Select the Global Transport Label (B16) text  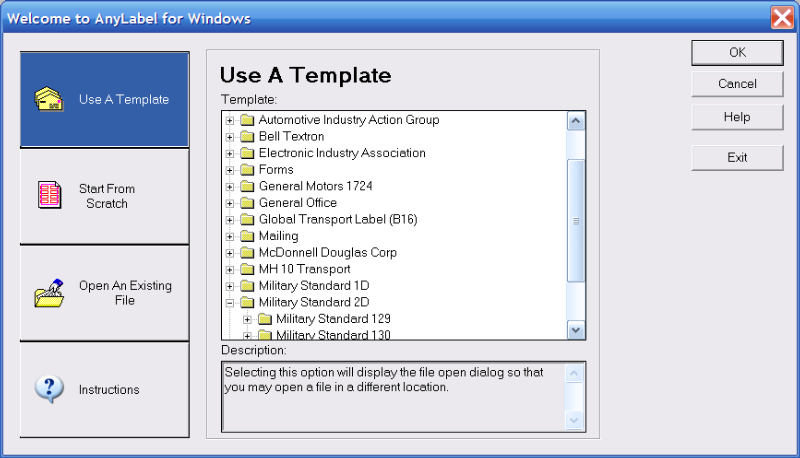coord(338,219)
